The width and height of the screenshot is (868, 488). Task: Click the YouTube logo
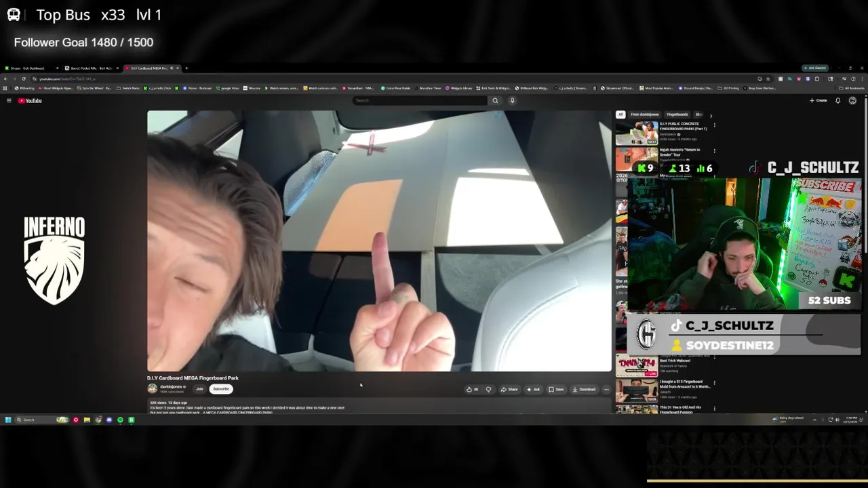click(30, 100)
